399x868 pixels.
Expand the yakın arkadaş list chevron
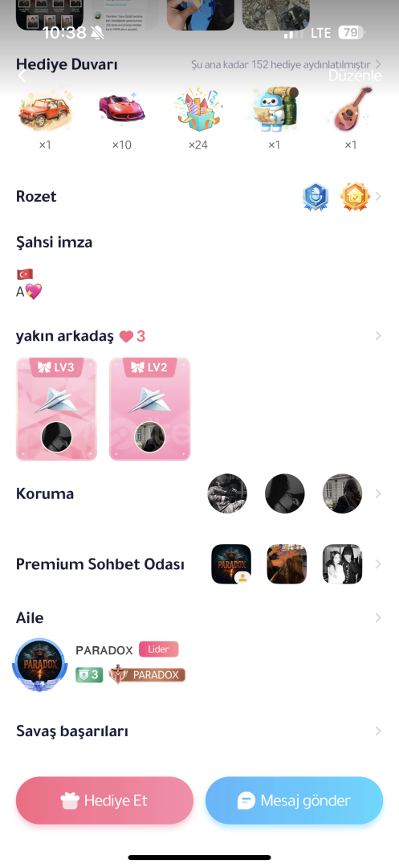378,335
